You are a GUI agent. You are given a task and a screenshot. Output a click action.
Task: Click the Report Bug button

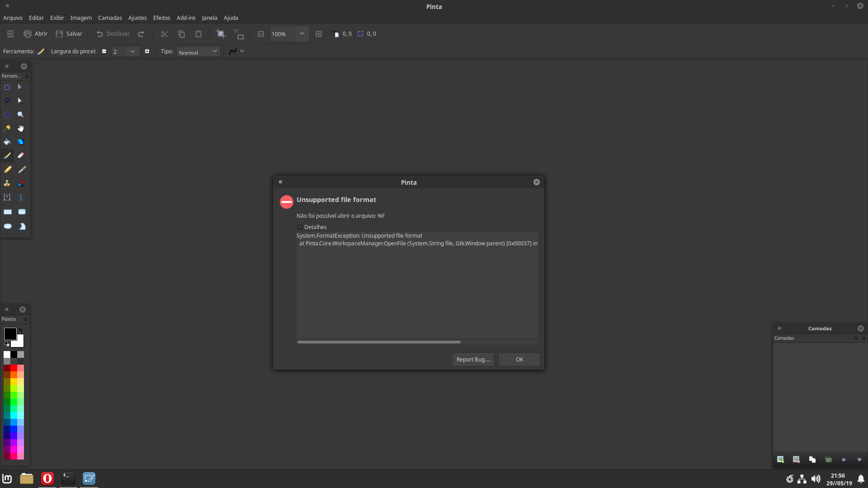click(x=473, y=360)
